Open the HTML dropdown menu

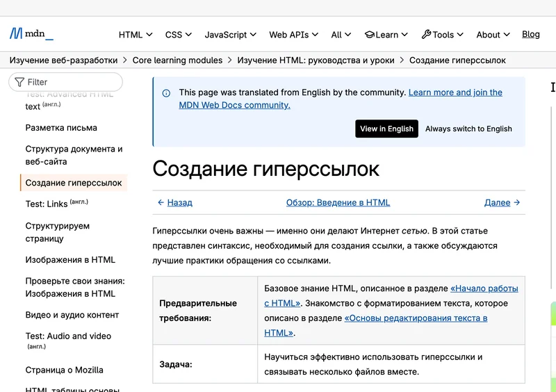136,35
